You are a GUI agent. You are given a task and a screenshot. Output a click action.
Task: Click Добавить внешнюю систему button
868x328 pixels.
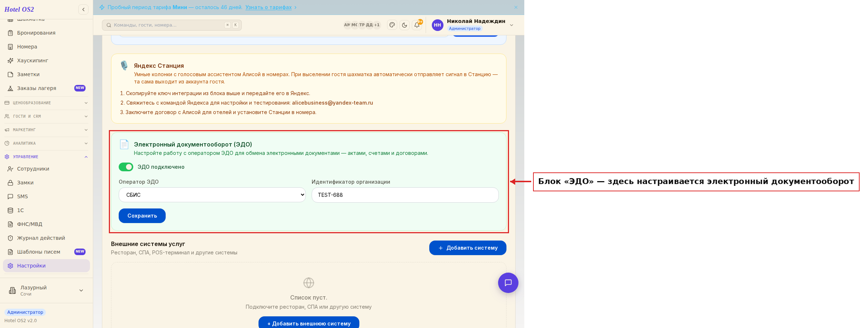pyautogui.click(x=309, y=323)
